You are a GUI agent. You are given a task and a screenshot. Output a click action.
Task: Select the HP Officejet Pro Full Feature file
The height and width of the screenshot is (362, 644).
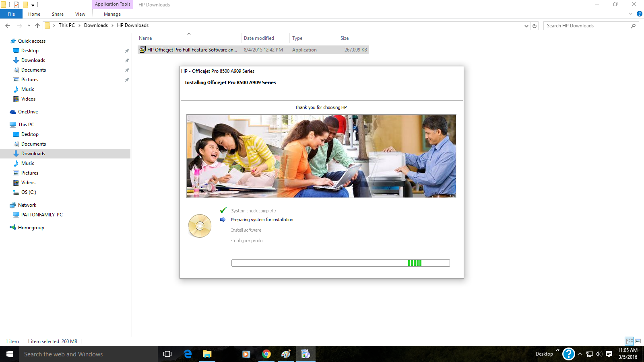[253, 50]
